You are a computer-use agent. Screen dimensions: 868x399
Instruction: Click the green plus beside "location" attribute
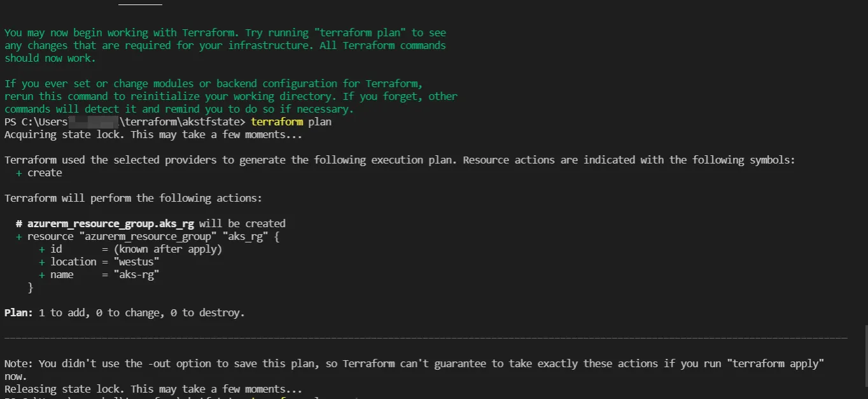[42, 262]
